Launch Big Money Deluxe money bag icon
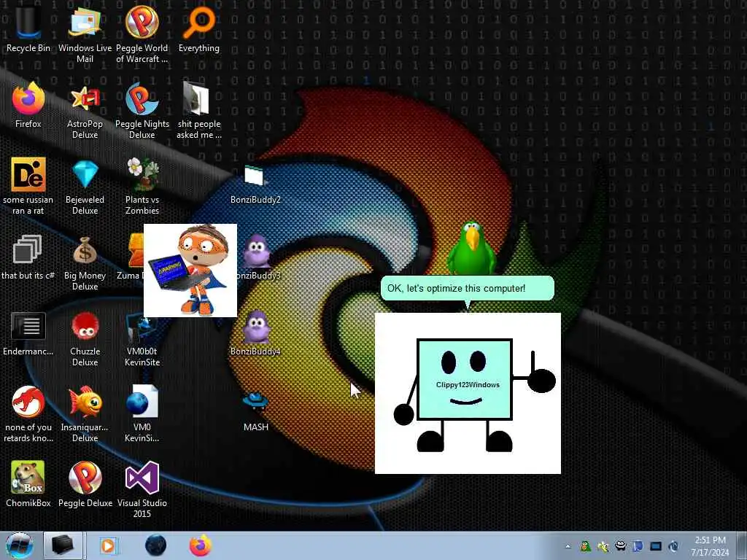 85,262
